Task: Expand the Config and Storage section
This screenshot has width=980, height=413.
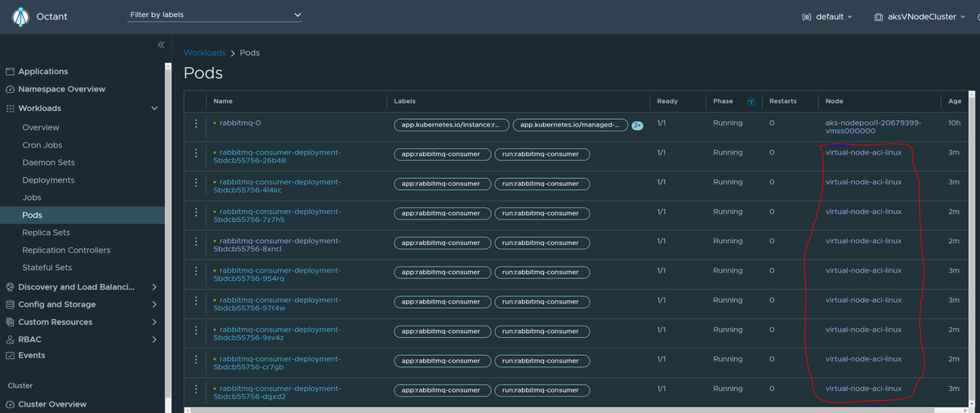Action: point(154,304)
